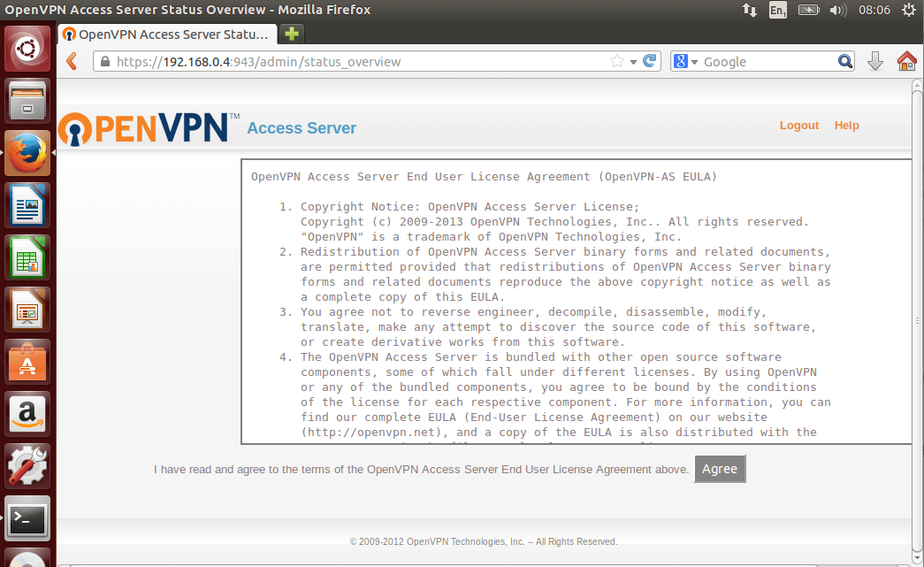Click the Access Server heading text
924x567 pixels.
(302, 128)
